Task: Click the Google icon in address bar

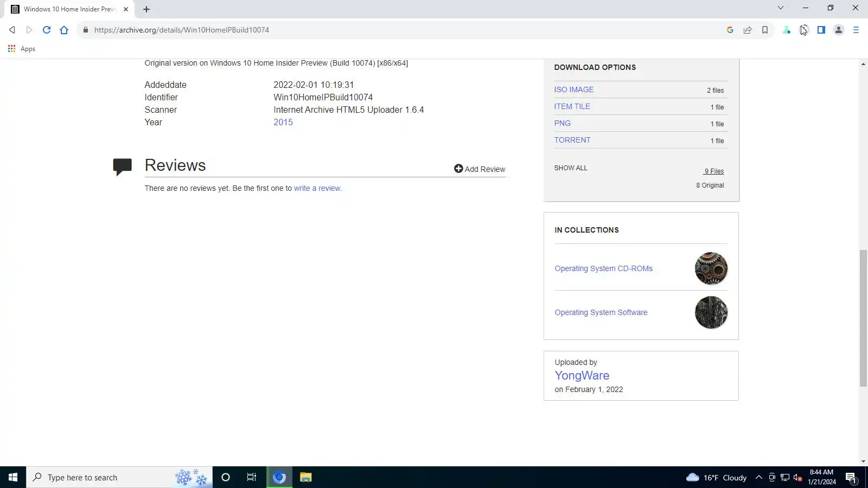Action: 730,30
